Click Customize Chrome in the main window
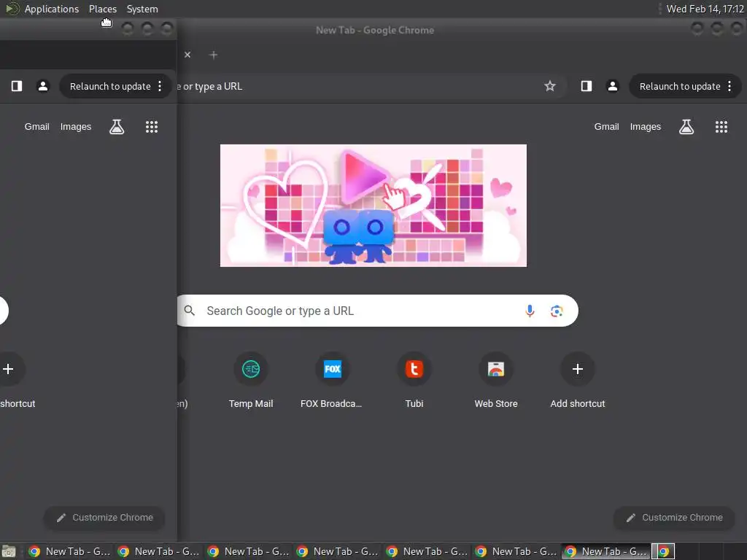747x560 pixels. [x=674, y=518]
